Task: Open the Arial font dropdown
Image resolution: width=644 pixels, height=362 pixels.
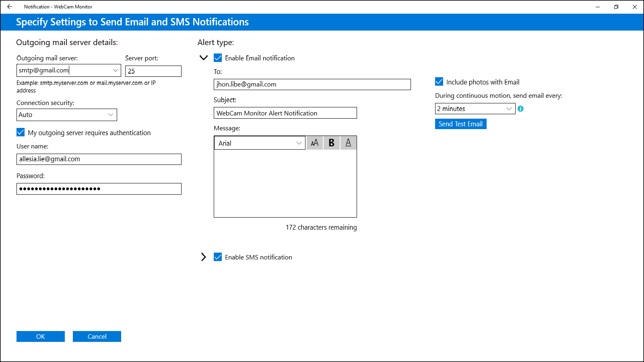Action: coord(299,143)
